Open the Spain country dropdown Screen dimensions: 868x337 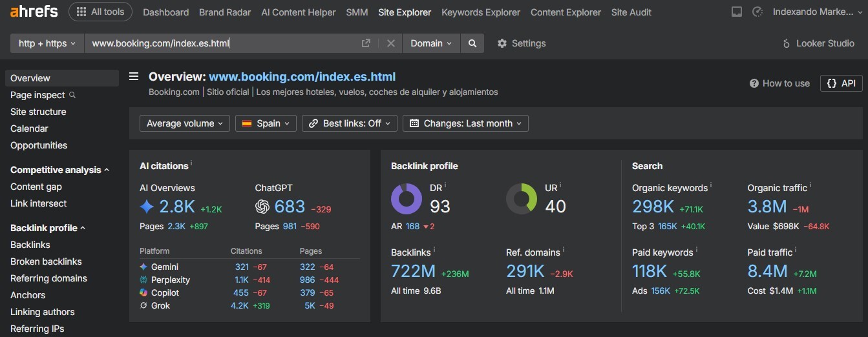pyautogui.click(x=266, y=123)
